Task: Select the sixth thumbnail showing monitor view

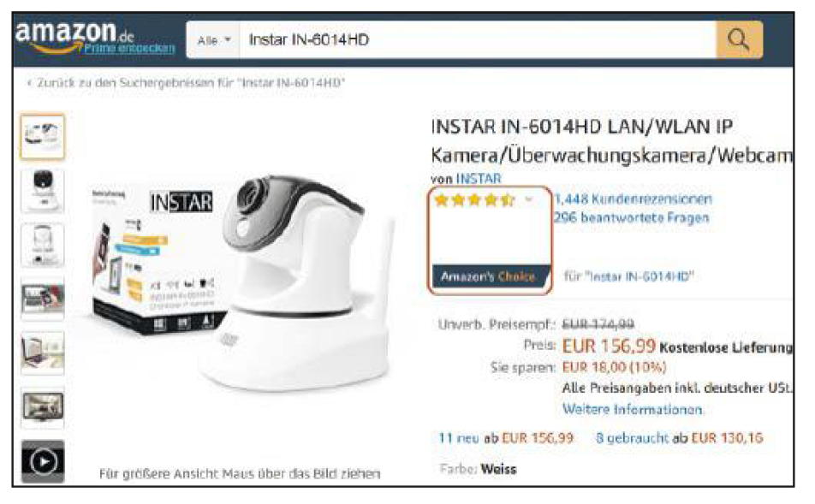Action: point(43,406)
